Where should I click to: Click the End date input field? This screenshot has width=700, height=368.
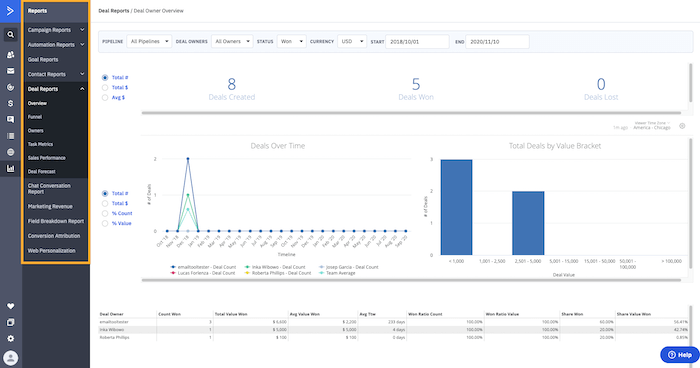[497, 42]
